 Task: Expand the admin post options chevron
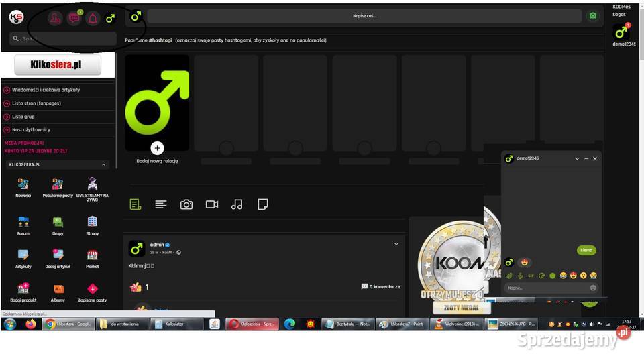(x=396, y=244)
